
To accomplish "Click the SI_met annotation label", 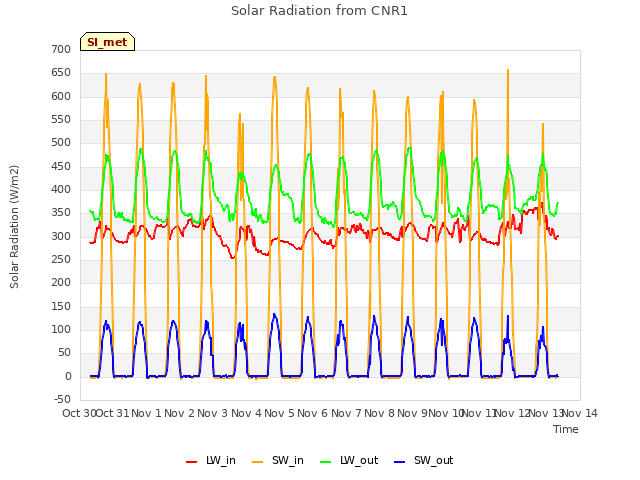I will tap(107, 42).
